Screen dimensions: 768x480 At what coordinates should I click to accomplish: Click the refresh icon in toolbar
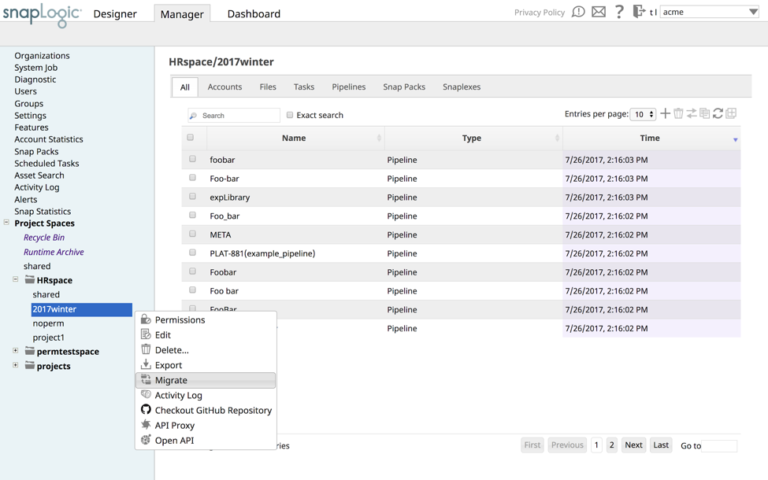718,114
